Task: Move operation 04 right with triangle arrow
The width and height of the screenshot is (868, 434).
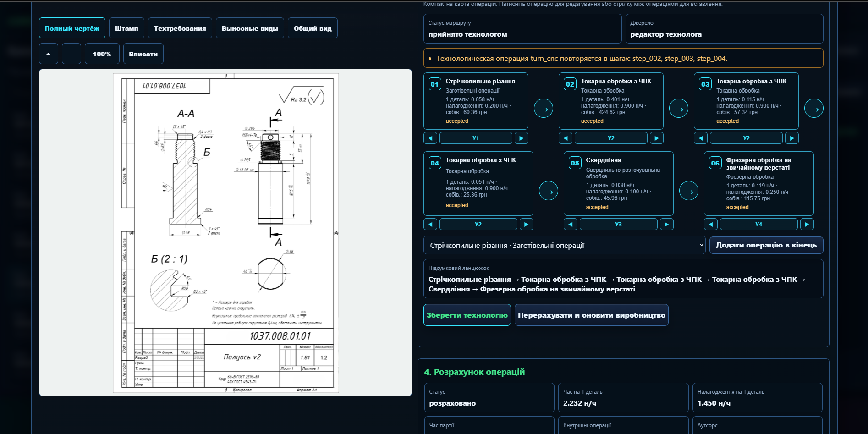Action: click(x=527, y=224)
